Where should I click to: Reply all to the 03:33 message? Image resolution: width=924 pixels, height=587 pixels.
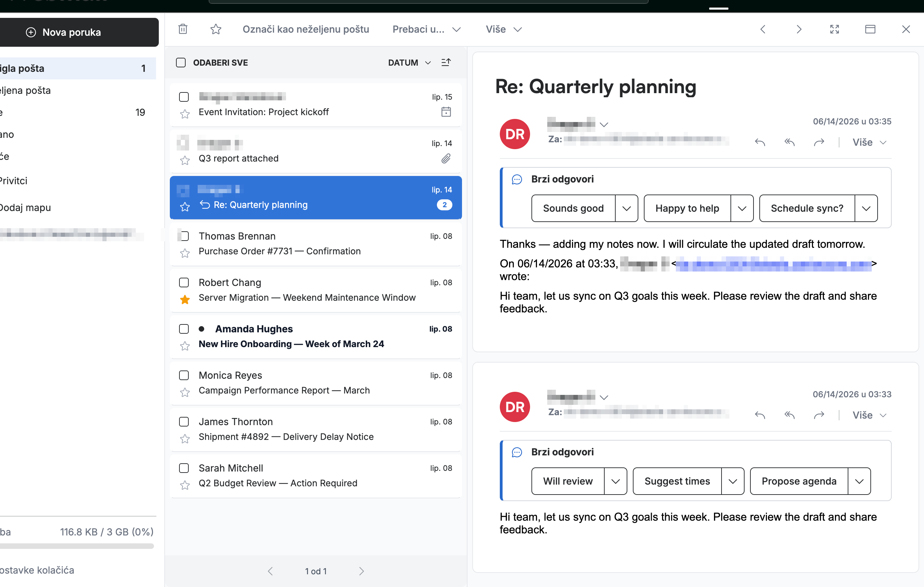click(790, 415)
